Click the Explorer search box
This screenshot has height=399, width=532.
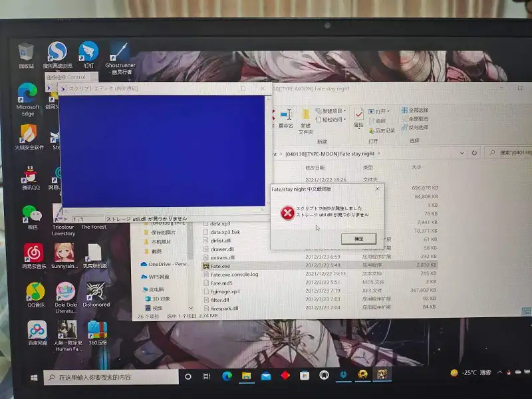coord(509,153)
